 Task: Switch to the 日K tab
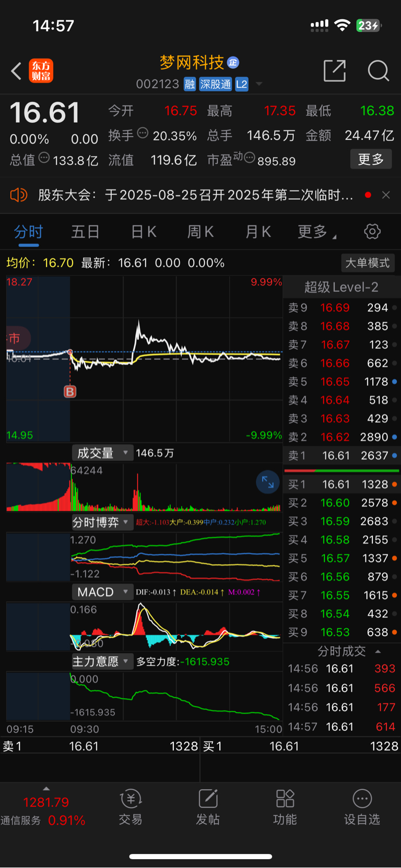pos(144,232)
